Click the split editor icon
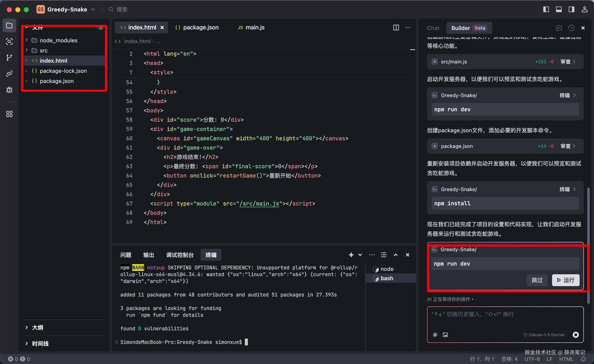Screen dimensions: 594x364 pyautogui.click(x=396, y=28)
